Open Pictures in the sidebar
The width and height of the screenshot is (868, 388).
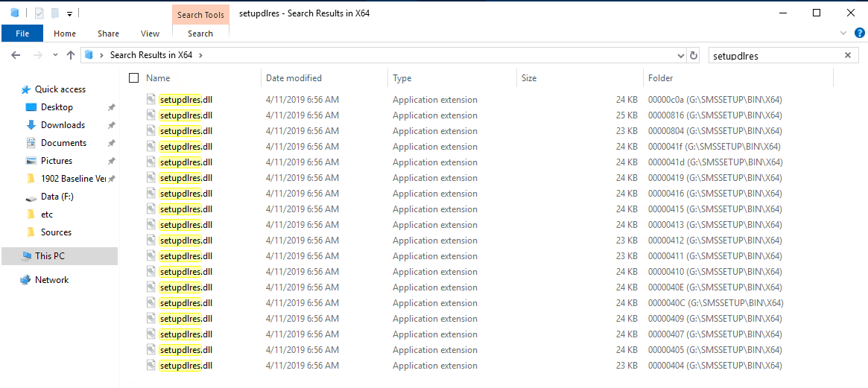[57, 161]
